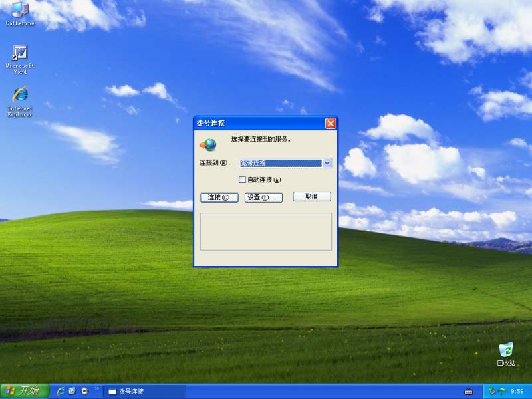
Task: Close the 拨号连接 dialog window
Action: click(x=331, y=123)
